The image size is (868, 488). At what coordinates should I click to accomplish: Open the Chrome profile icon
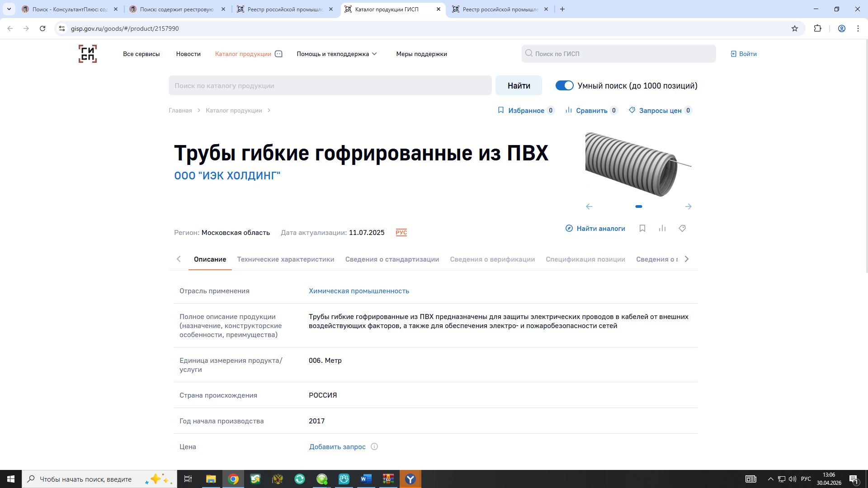[842, 28]
